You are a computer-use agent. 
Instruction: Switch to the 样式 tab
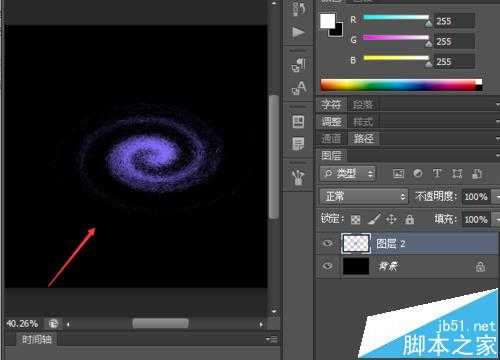(363, 122)
